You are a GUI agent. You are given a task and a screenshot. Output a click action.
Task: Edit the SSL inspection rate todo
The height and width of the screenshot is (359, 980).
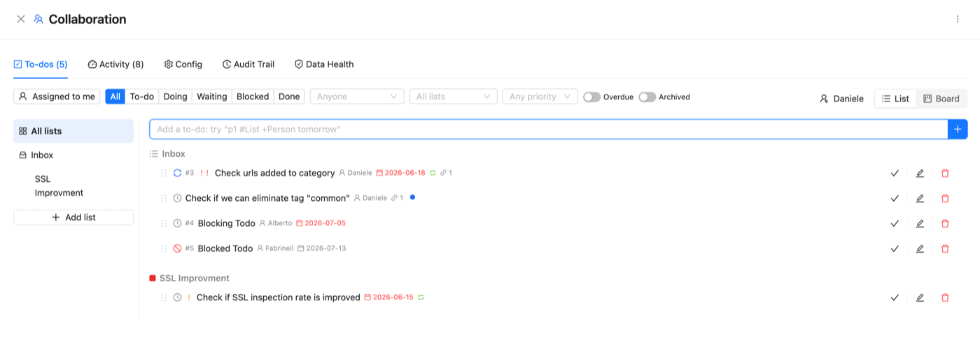pyautogui.click(x=920, y=298)
